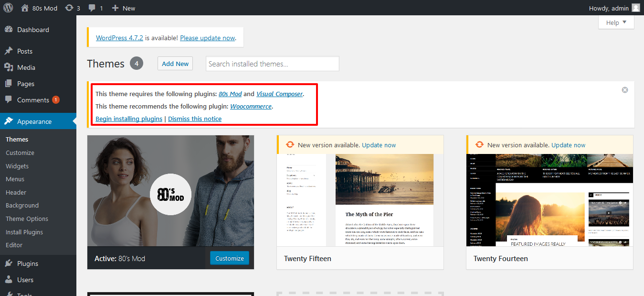Click the Pages icon in sidebar

coord(9,84)
